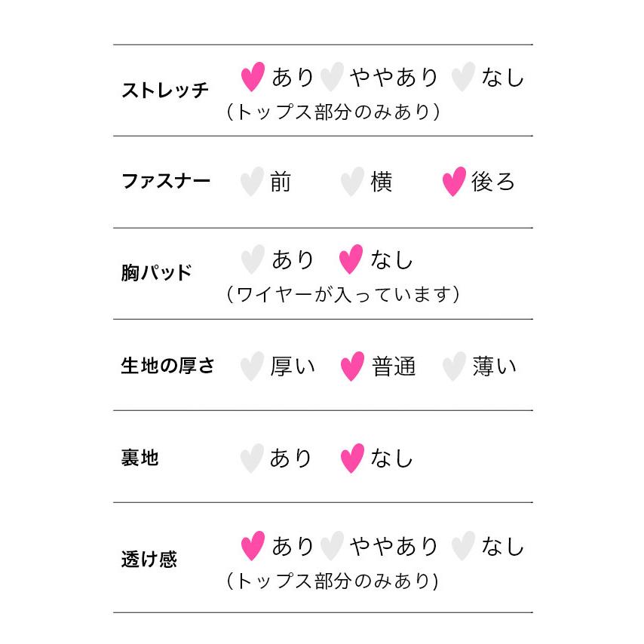Click the pink heart beside 胸パッド なし

point(351,259)
